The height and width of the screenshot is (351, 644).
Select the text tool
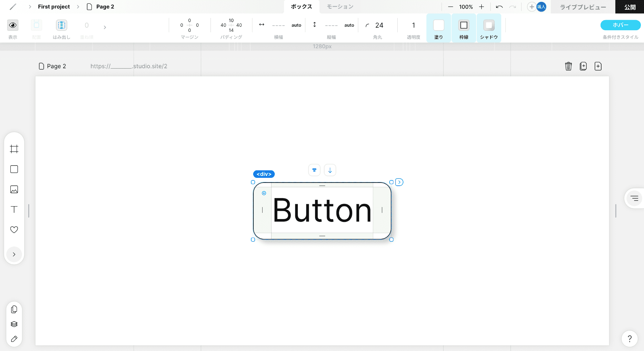click(14, 209)
